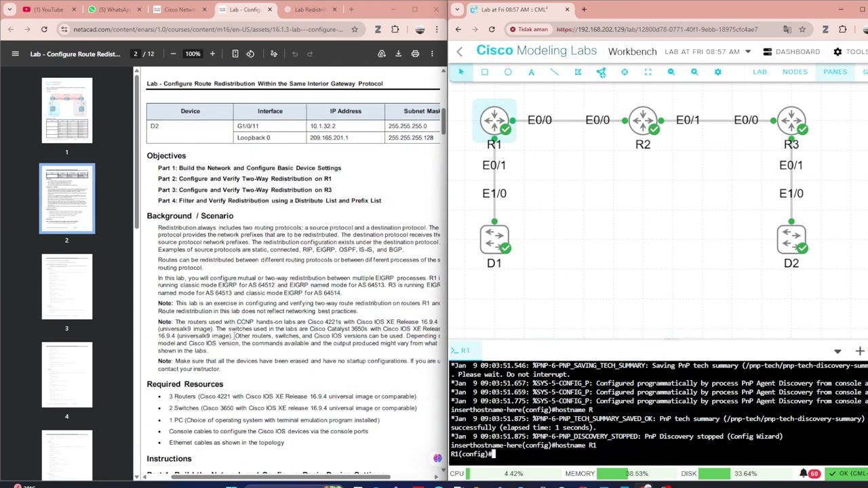Click the notification bell showing 60
This screenshot has width=868, height=488.
pos(809,473)
